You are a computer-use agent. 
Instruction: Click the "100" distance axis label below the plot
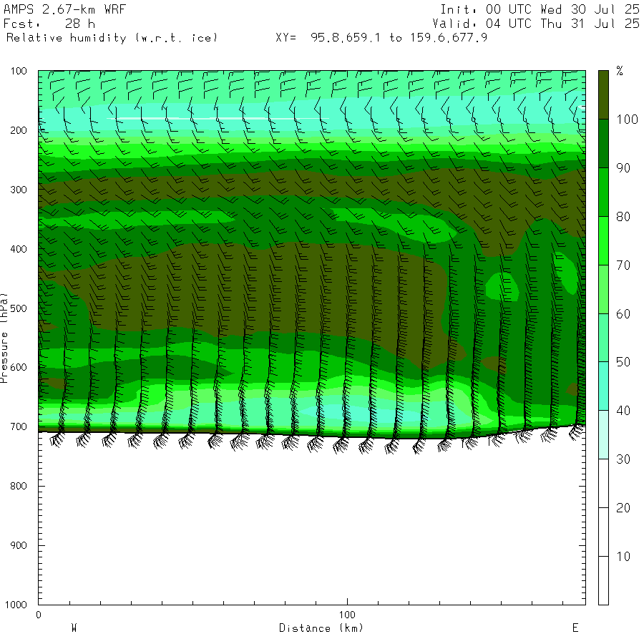click(x=347, y=615)
